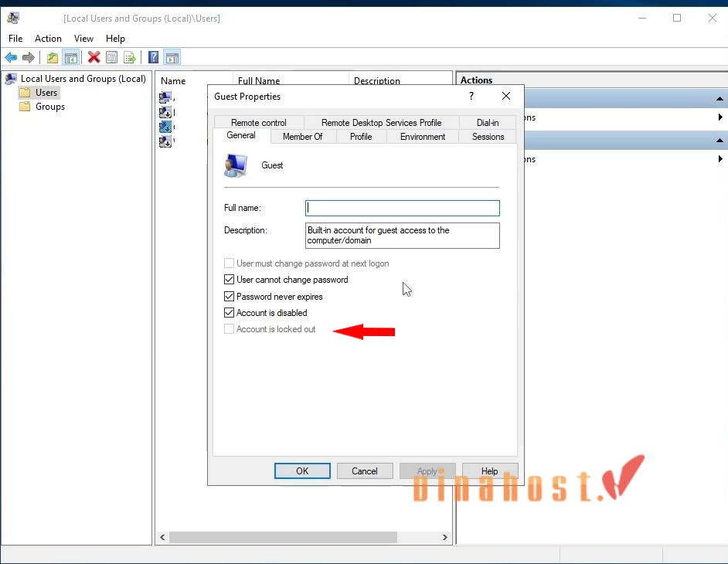Image resolution: width=728 pixels, height=564 pixels.
Task: Click inside the Full name field
Action: coord(402,208)
